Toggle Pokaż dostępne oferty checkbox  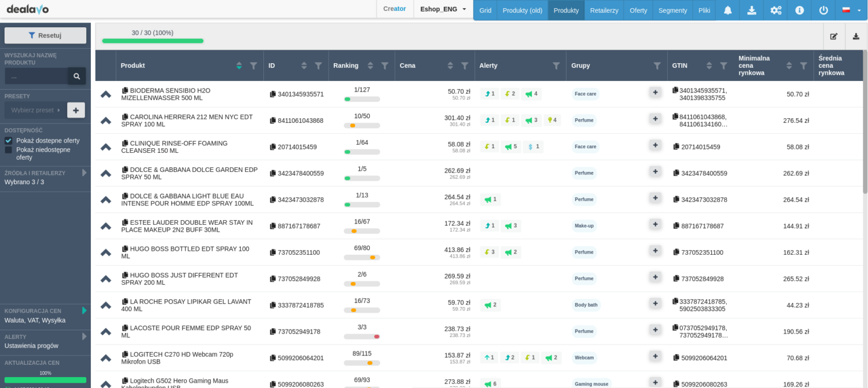click(x=9, y=141)
